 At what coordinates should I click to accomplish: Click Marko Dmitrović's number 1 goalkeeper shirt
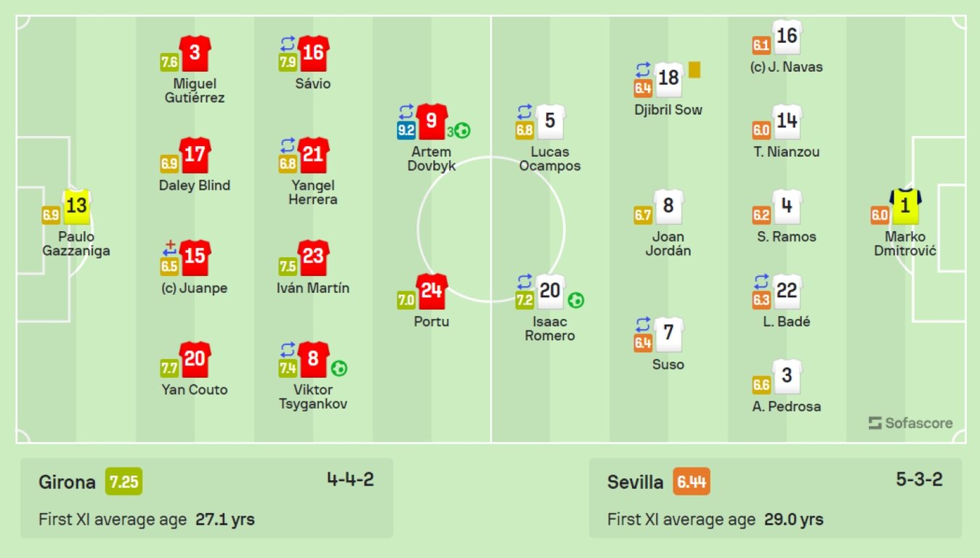(x=905, y=206)
